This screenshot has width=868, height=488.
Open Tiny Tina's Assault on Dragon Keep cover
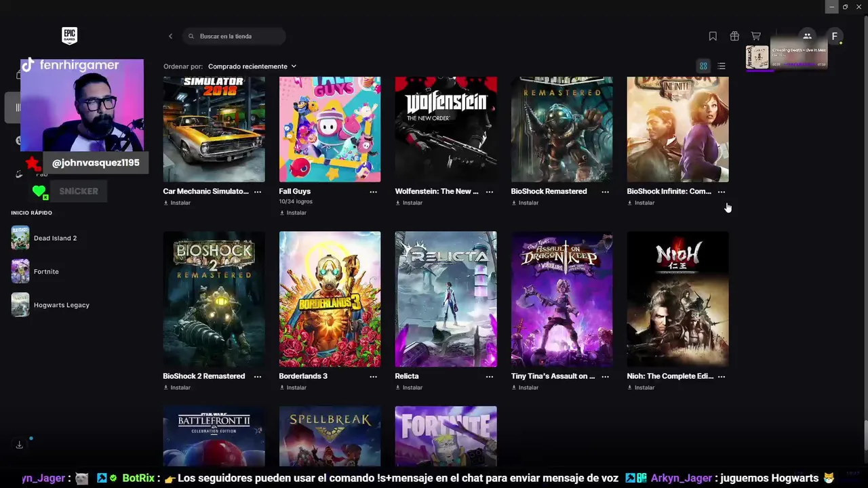click(561, 299)
